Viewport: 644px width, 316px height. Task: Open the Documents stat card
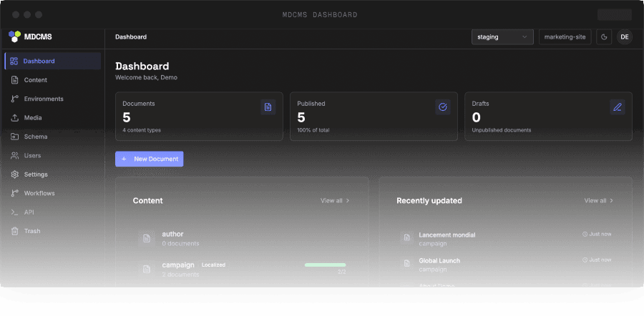[199, 116]
